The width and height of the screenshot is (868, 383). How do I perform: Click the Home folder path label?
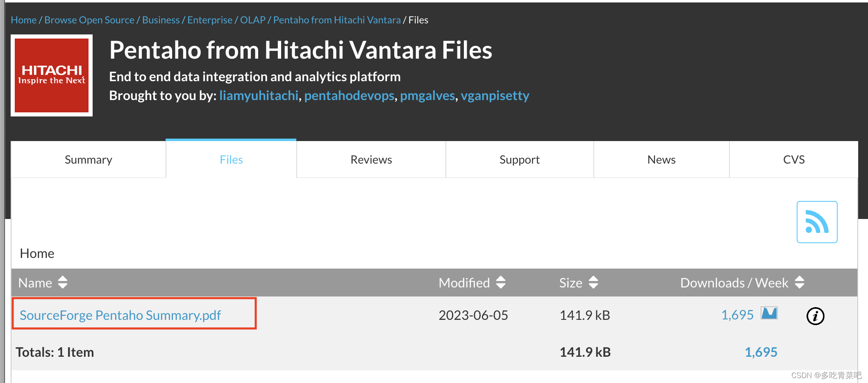[x=37, y=253]
